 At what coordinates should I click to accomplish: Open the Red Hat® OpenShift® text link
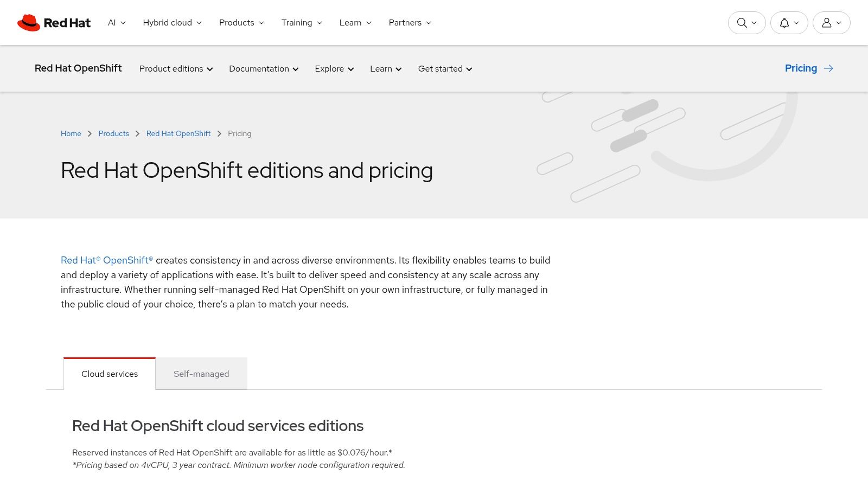pyautogui.click(x=106, y=260)
